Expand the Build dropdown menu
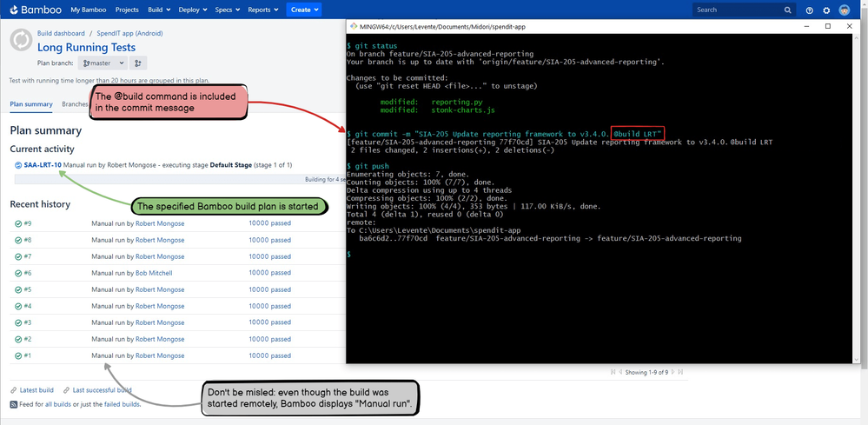This screenshot has height=425, width=868. tap(159, 10)
